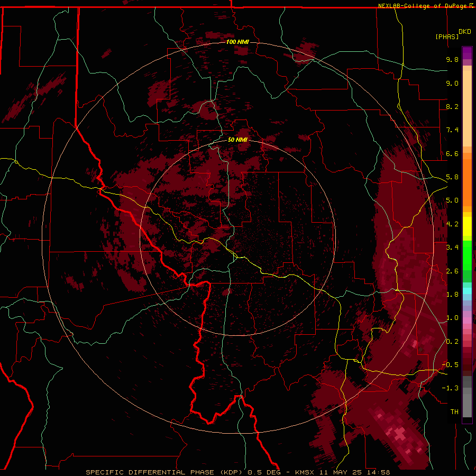476x476 pixels.
Task: Click the [PHAS] unit label
Action: click(447, 37)
